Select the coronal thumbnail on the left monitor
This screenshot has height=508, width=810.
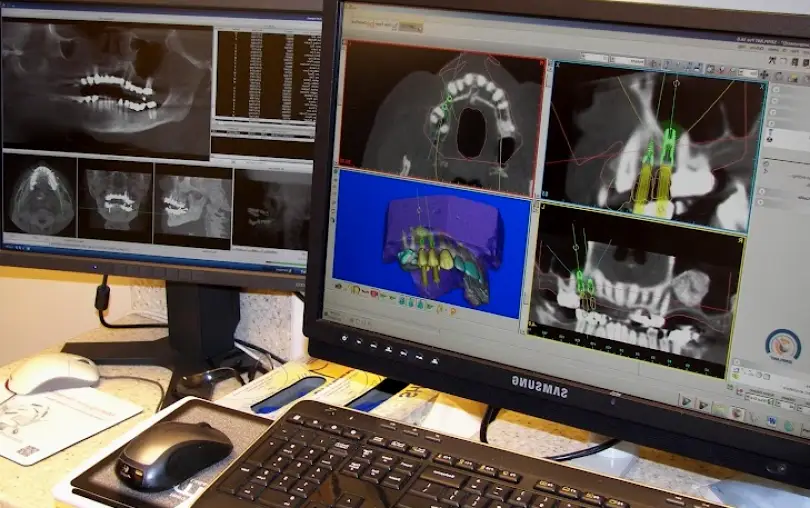click(115, 201)
